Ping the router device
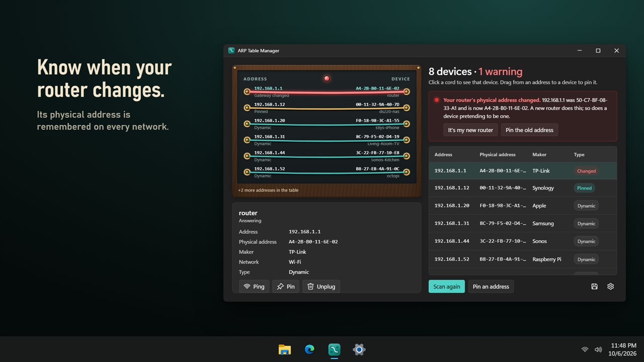Screen dimensions: 644x362 254,287
